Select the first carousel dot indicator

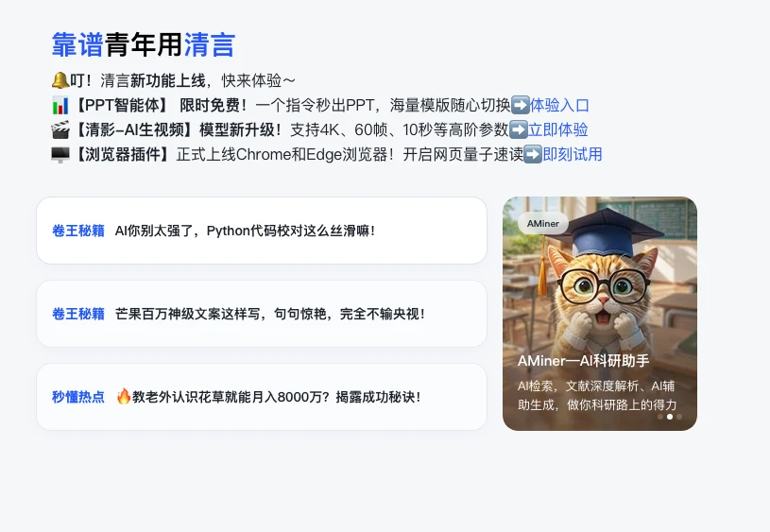tap(660, 417)
